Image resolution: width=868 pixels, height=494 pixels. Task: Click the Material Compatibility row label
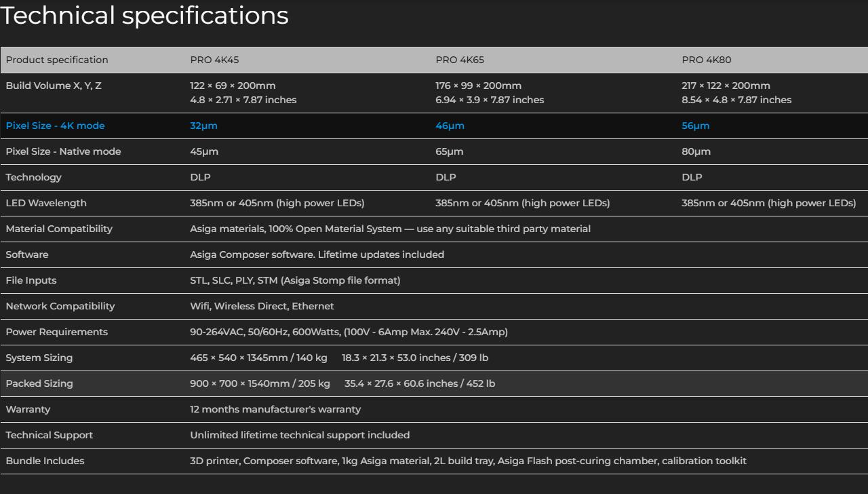point(59,229)
